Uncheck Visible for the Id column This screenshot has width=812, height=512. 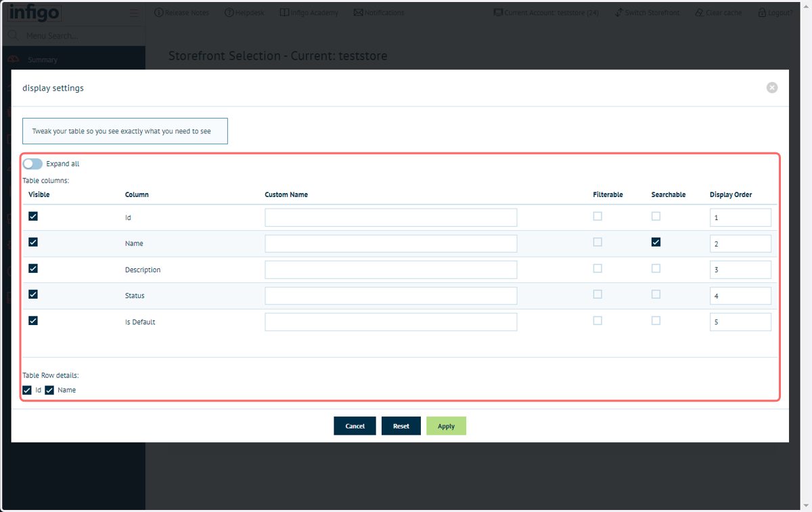pyautogui.click(x=33, y=216)
